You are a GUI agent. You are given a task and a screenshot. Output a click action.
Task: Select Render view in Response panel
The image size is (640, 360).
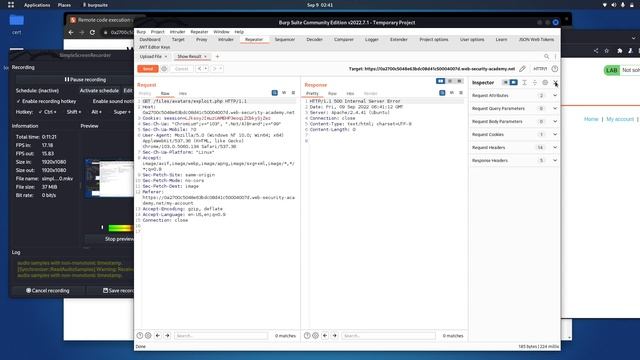tap(371, 93)
